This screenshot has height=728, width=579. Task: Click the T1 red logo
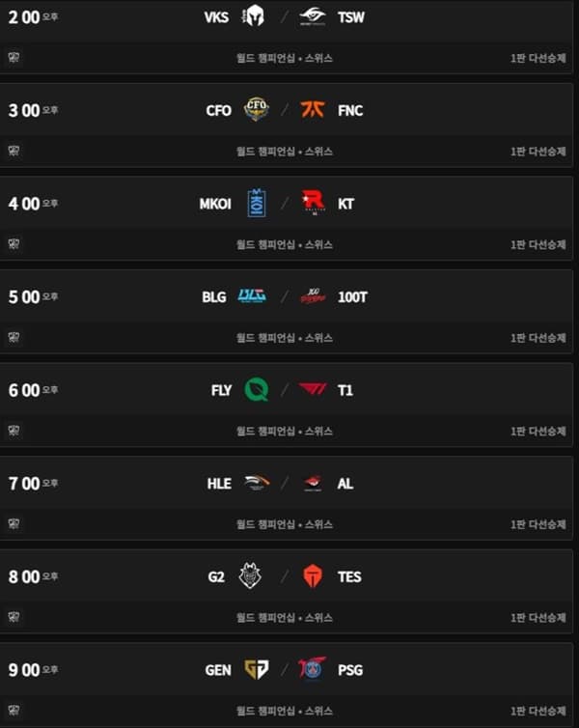click(314, 390)
